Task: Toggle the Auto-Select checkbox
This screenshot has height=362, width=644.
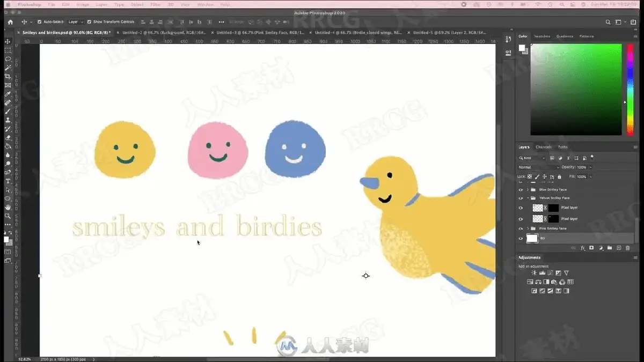Action: [39, 22]
